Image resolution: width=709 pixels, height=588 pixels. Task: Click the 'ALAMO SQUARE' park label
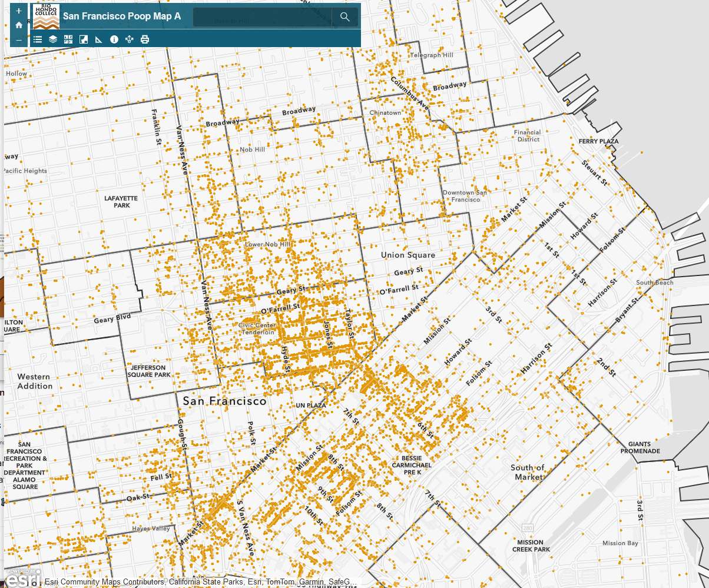point(25,483)
